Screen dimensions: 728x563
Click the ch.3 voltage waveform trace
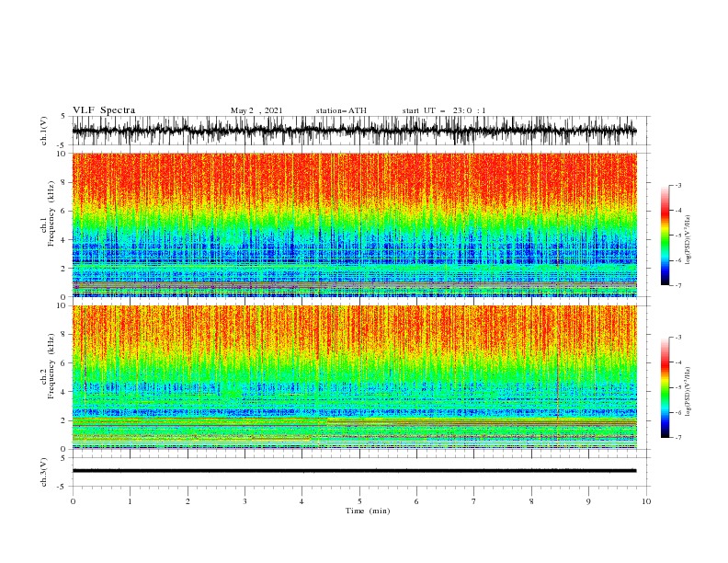(354, 471)
